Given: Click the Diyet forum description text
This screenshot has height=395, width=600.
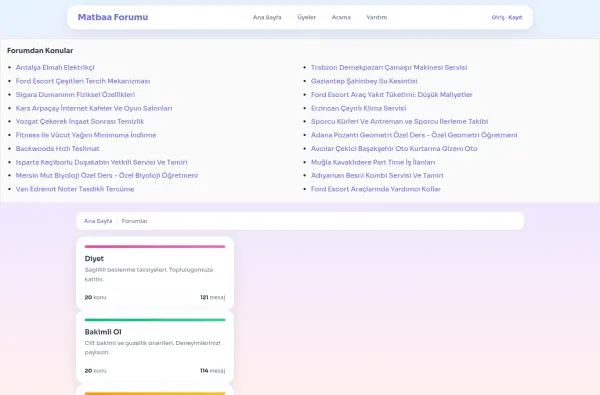Looking at the screenshot, I should 149,274.
